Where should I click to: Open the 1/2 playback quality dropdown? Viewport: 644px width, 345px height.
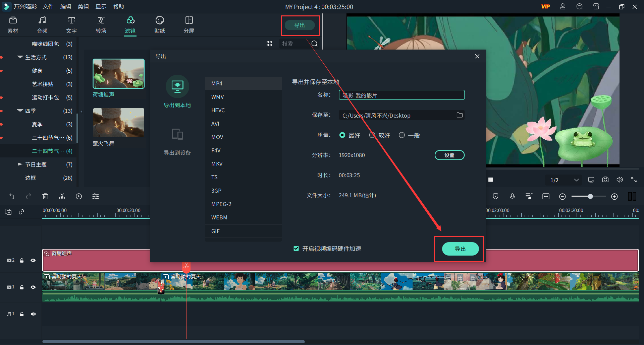pos(563,180)
